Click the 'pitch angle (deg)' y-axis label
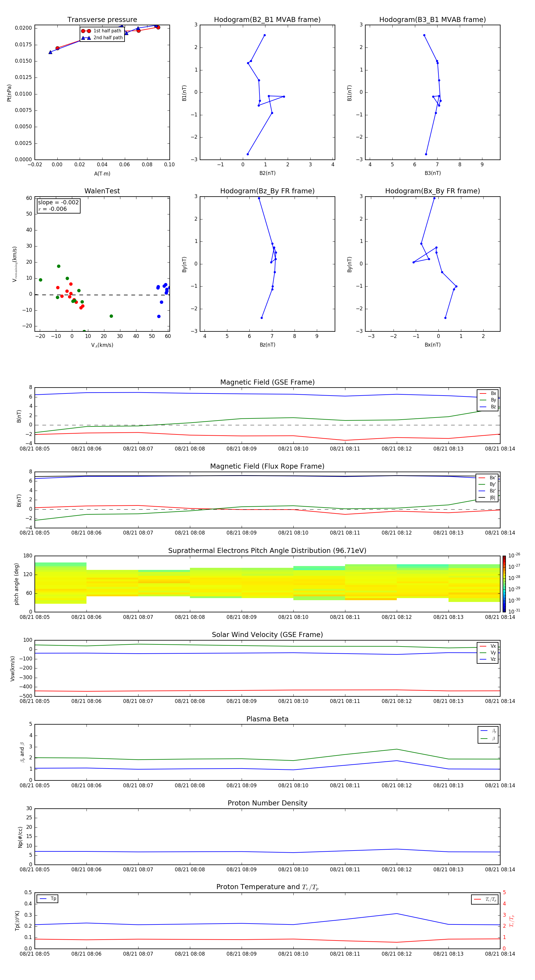Image resolution: width=535 pixels, height=980 pixels. coord(16,584)
